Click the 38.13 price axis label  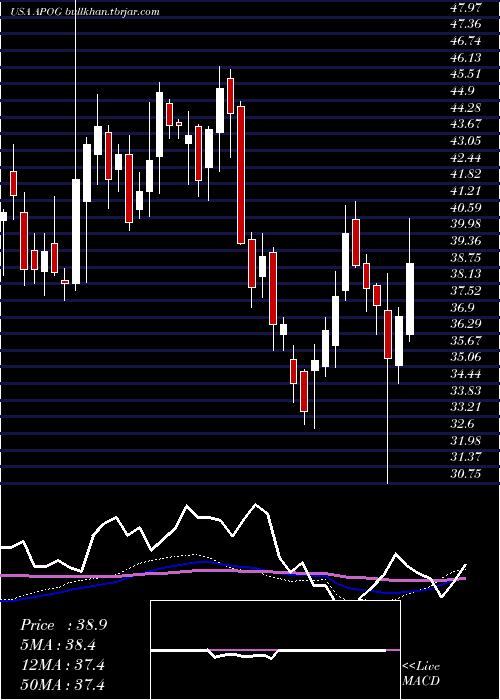tap(467, 274)
